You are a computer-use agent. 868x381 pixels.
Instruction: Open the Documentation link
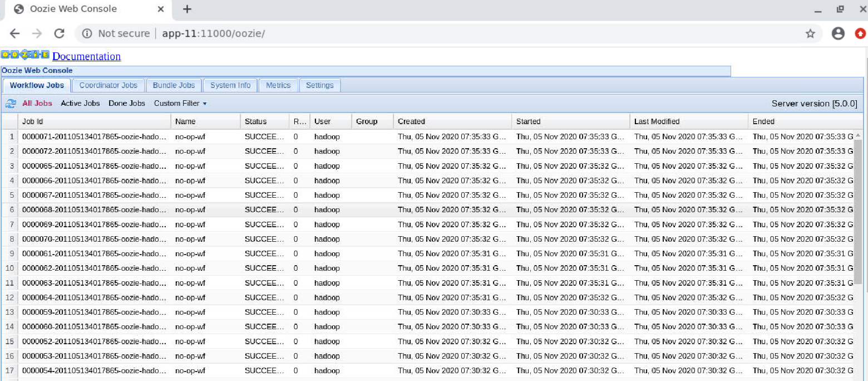(x=86, y=56)
